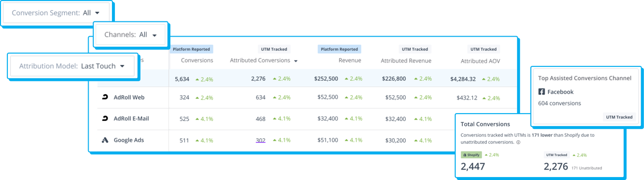644x180 pixels.
Task: Select the AdRoll E-Mail channel name
Action: coord(131,119)
